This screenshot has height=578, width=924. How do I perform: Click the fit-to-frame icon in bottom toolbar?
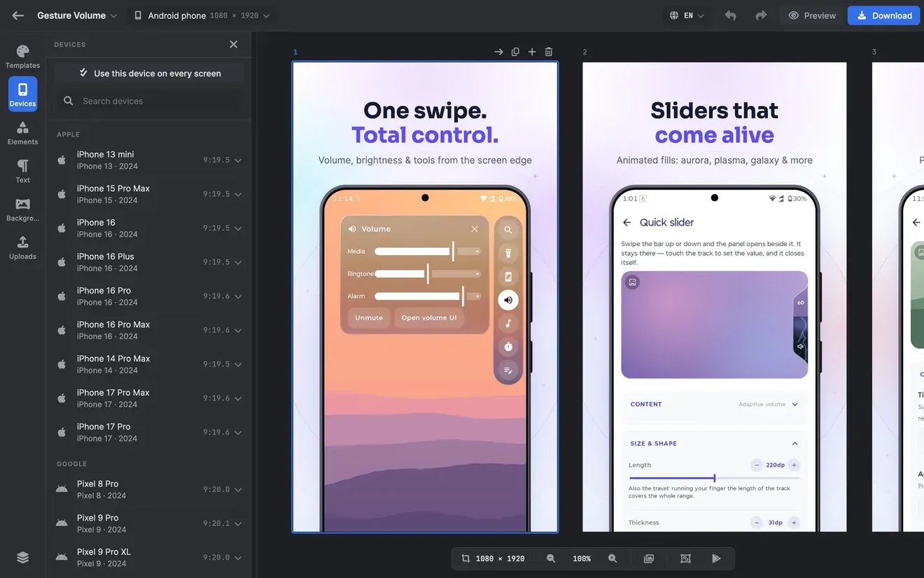point(685,558)
